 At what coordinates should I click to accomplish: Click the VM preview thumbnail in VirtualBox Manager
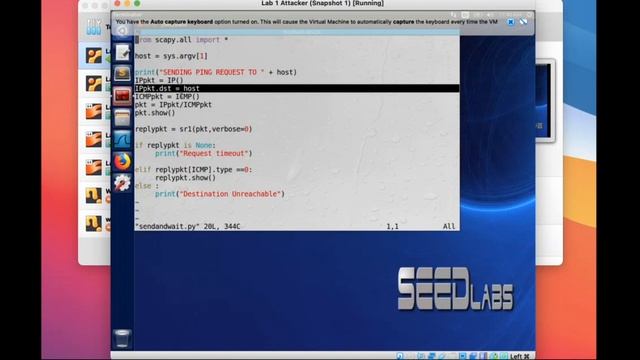(544, 101)
